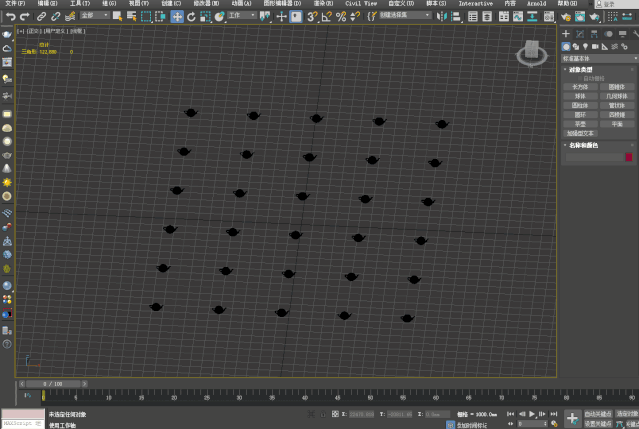
Task: Switch to the Hierarchy panel tab
Action: click(594, 34)
